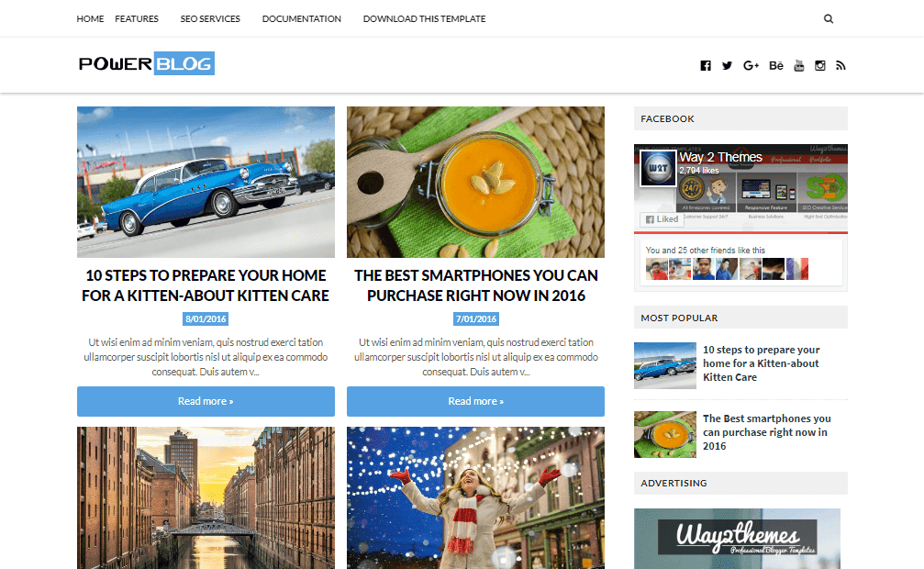Click the Google Plus icon
The height and width of the screenshot is (569, 924).
click(751, 65)
